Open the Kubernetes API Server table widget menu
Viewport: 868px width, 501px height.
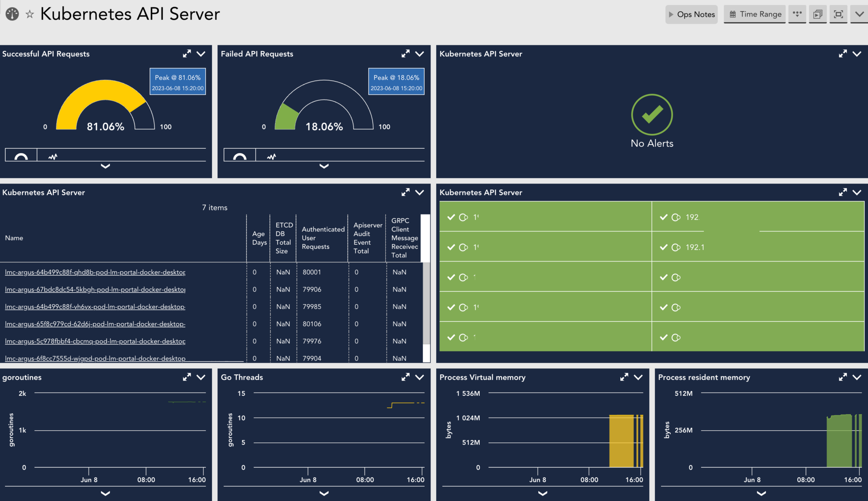(x=419, y=192)
